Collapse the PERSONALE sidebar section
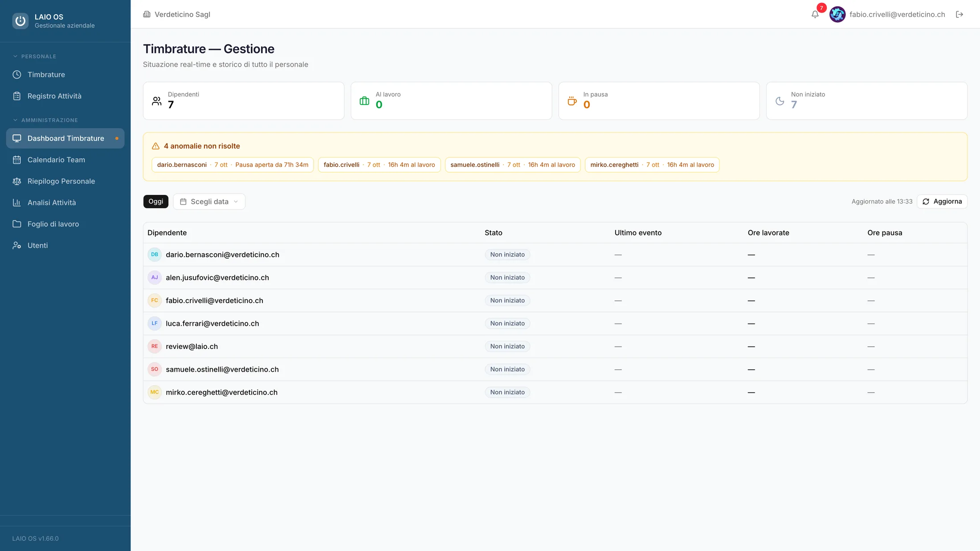980x551 pixels. click(34, 57)
